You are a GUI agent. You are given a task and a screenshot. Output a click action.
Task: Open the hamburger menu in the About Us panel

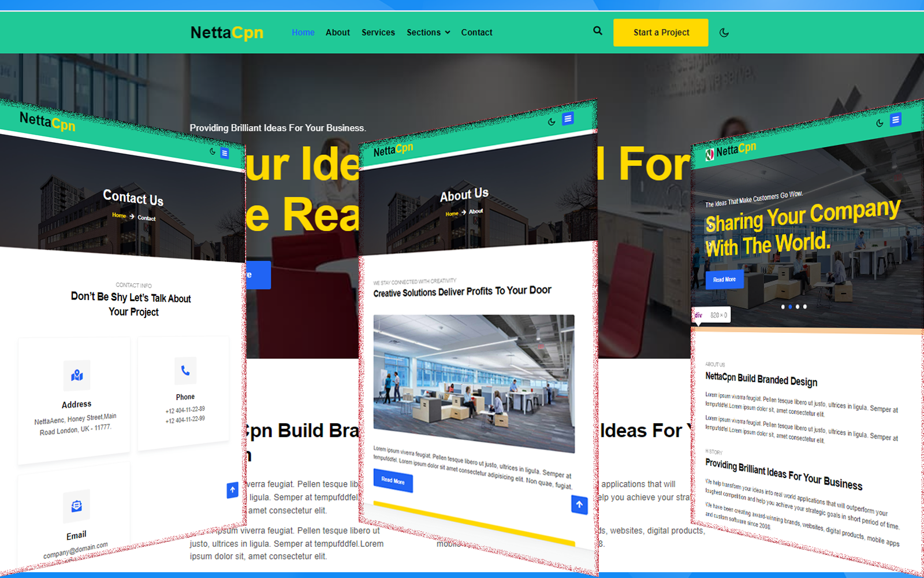[568, 118]
